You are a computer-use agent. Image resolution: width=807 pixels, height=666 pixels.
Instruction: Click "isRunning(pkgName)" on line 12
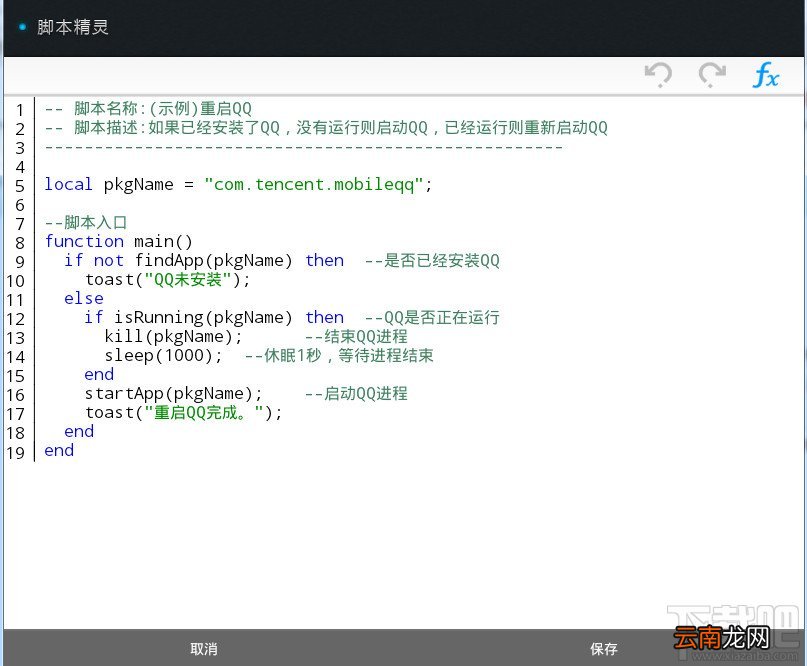(203, 318)
